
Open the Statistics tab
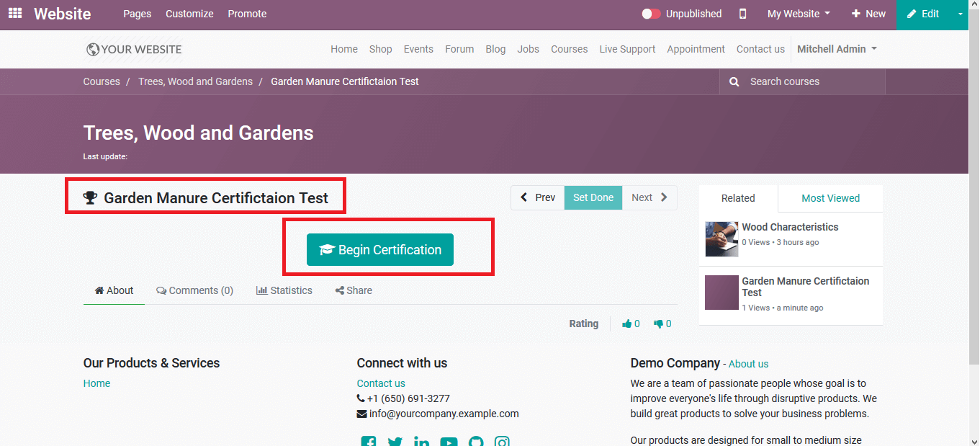pyautogui.click(x=284, y=290)
